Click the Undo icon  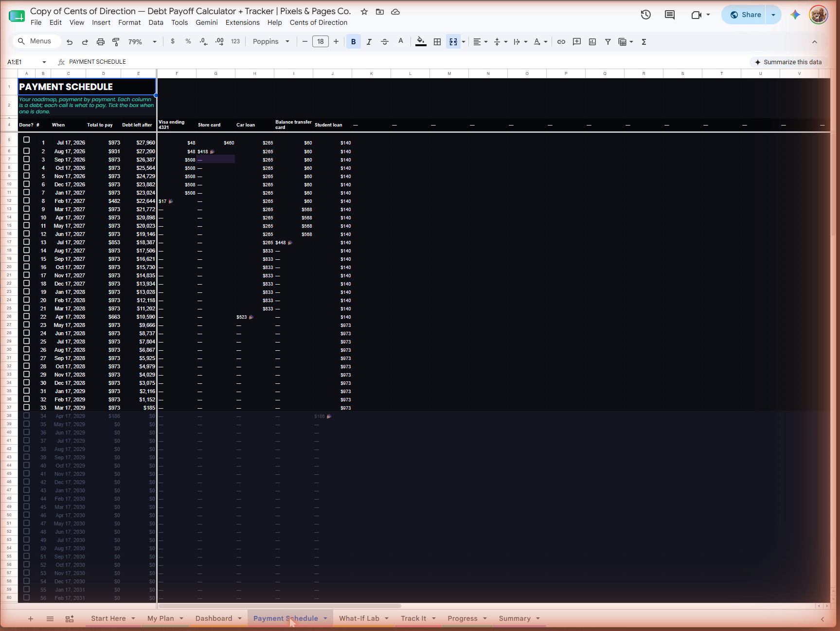click(x=70, y=42)
